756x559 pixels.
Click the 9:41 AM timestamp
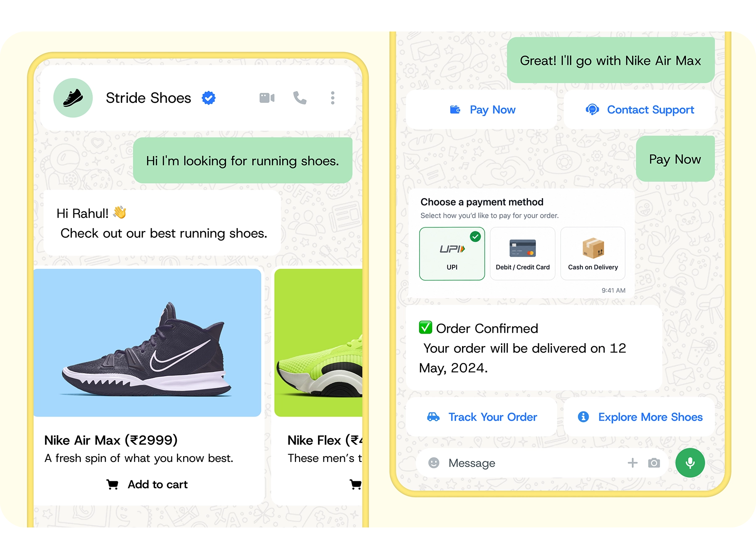[x=613, y=290]
